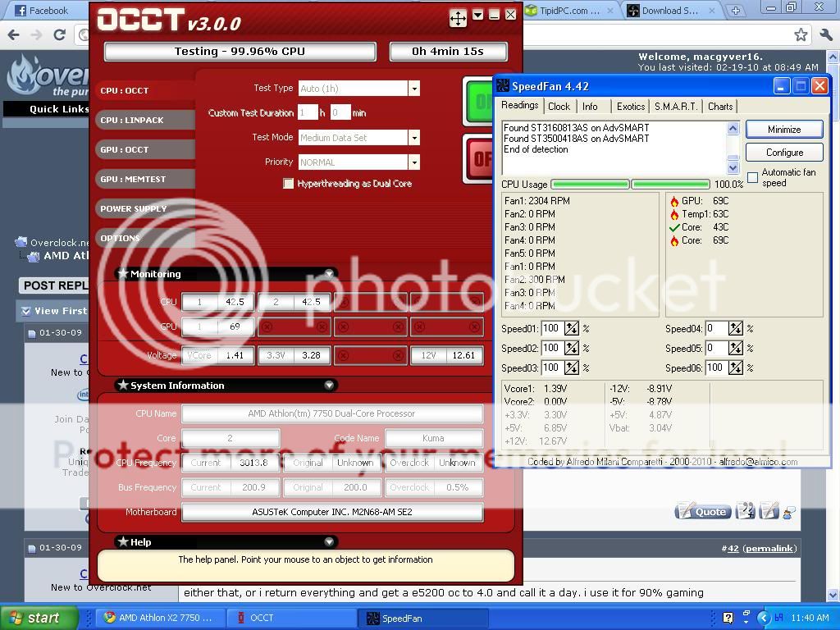The image size is (840, 630).
Task: Open the Test Mode dropdown arrow
Action: click(413, 138)
